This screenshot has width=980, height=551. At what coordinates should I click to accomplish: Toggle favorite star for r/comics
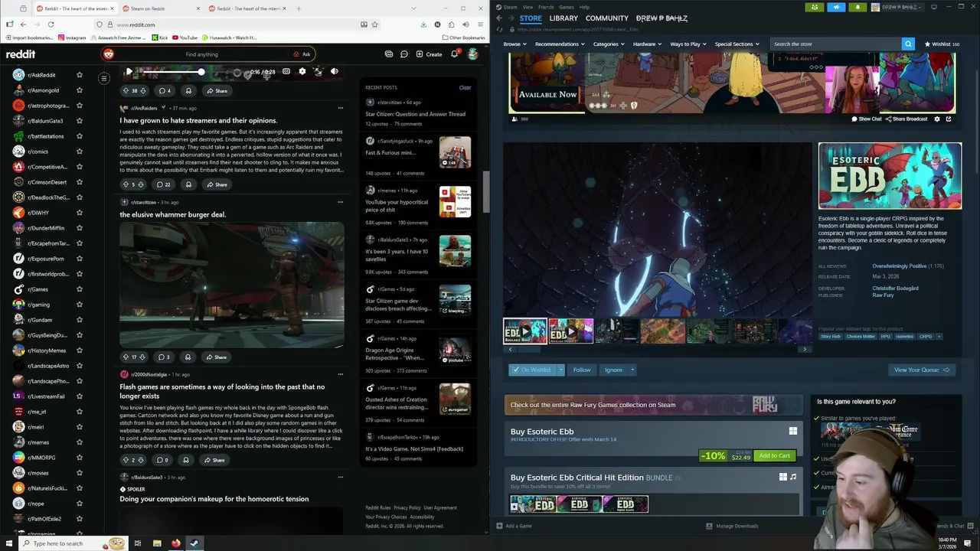[x=79, y=152]
